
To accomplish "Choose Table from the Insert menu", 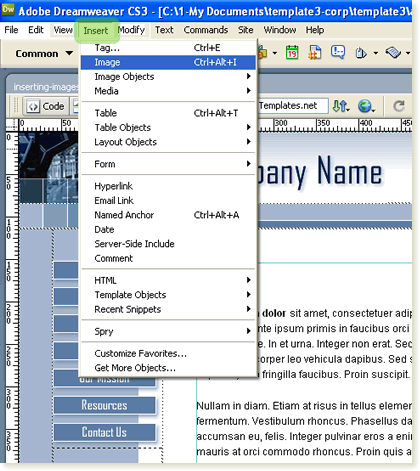I will coord(168,113).
